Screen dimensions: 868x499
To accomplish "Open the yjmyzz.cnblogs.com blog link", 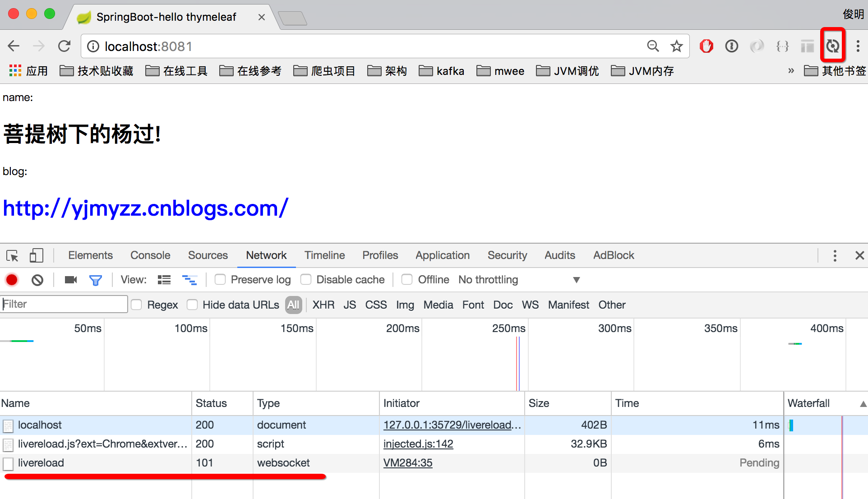I will pyautogui.click(x=145, y=208).
